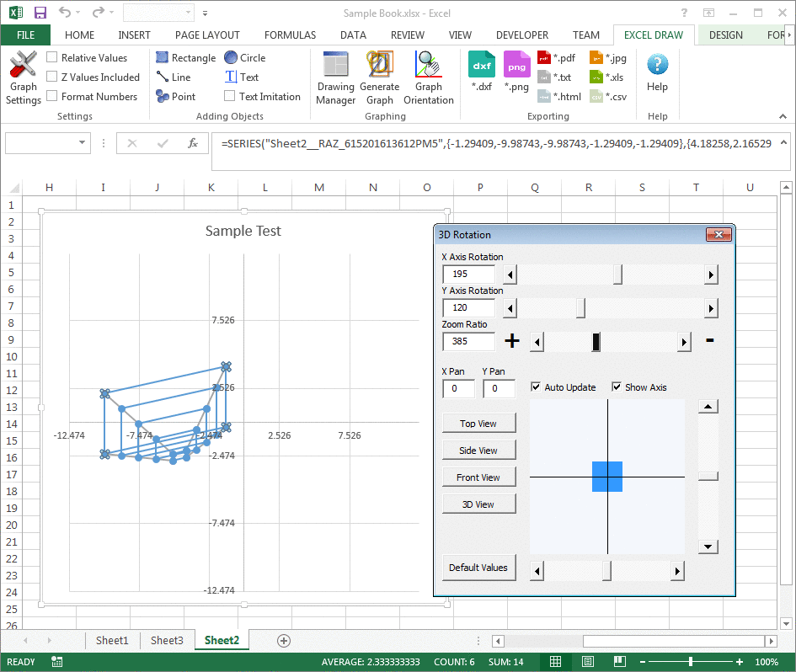
Task: Open the Undo history dropdown arrow
Action: coord(77,12)
